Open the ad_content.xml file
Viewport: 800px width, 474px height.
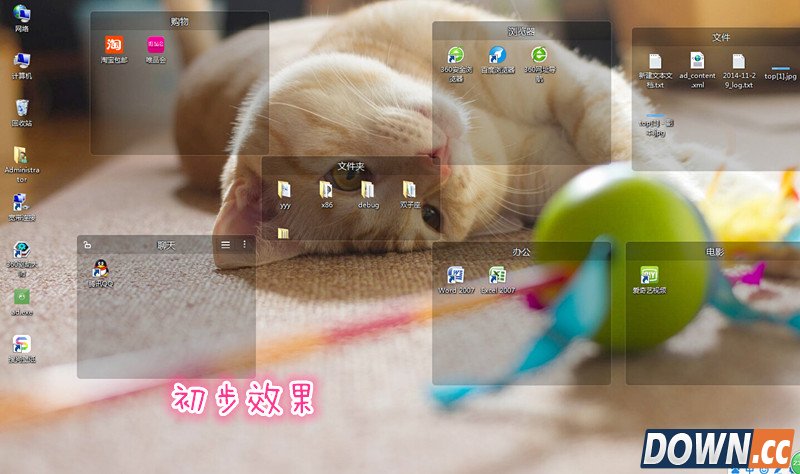tap(697, 63)
